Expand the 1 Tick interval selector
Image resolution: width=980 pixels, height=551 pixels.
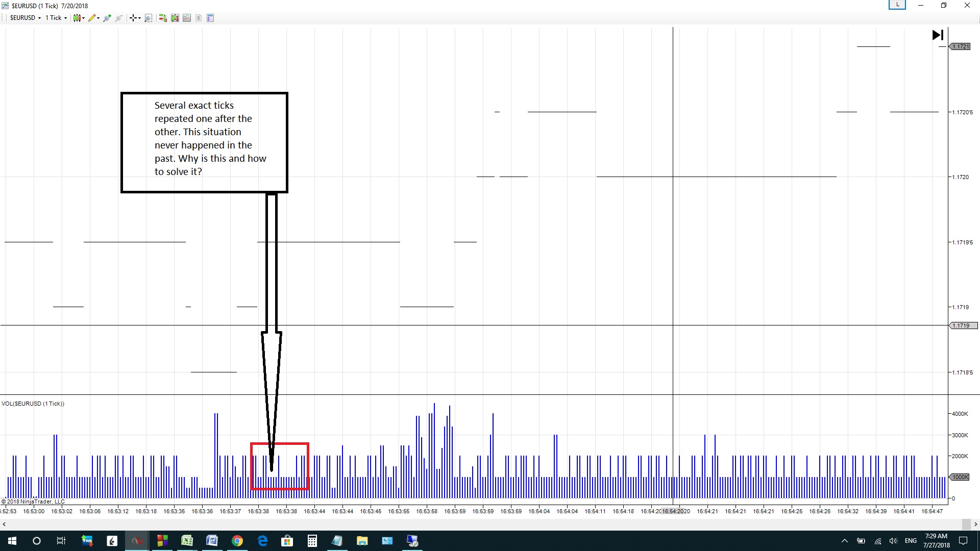[x=56, y=18]
